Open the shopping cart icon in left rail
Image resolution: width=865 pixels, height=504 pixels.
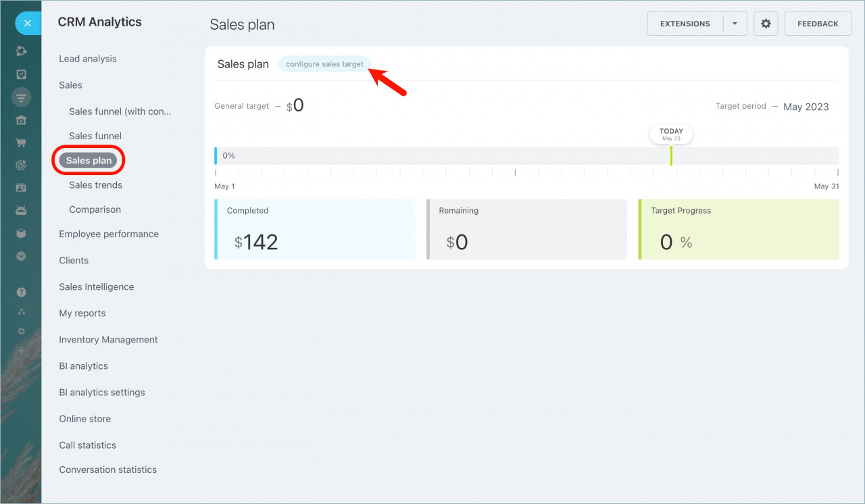[x=21, y=143]
